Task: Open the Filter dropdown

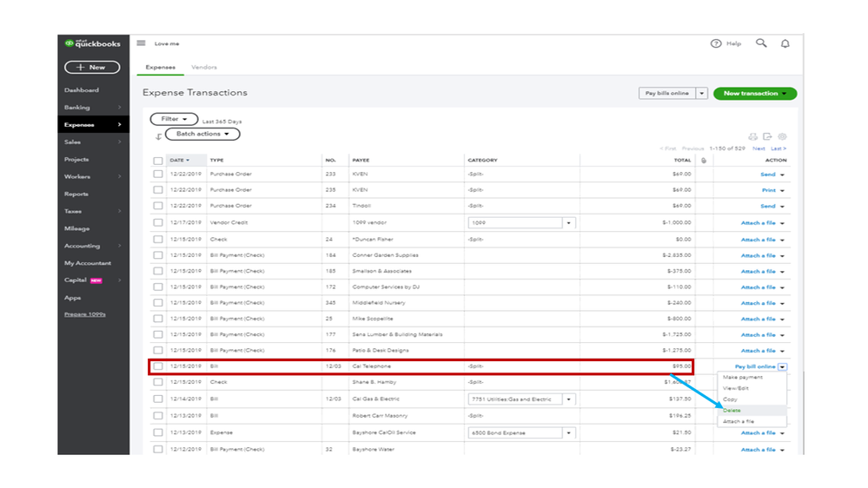Action: pyautogui.click(x=174, y=119)
